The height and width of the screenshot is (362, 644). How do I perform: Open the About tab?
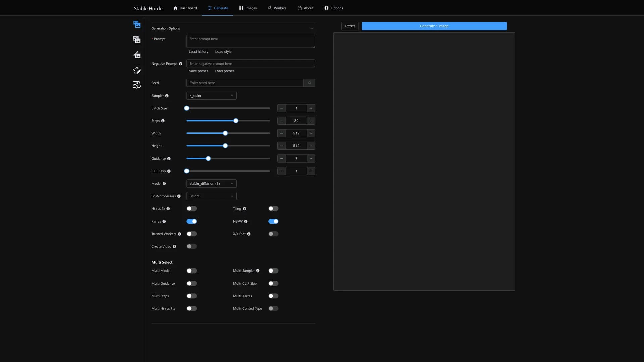click(306, 8)
